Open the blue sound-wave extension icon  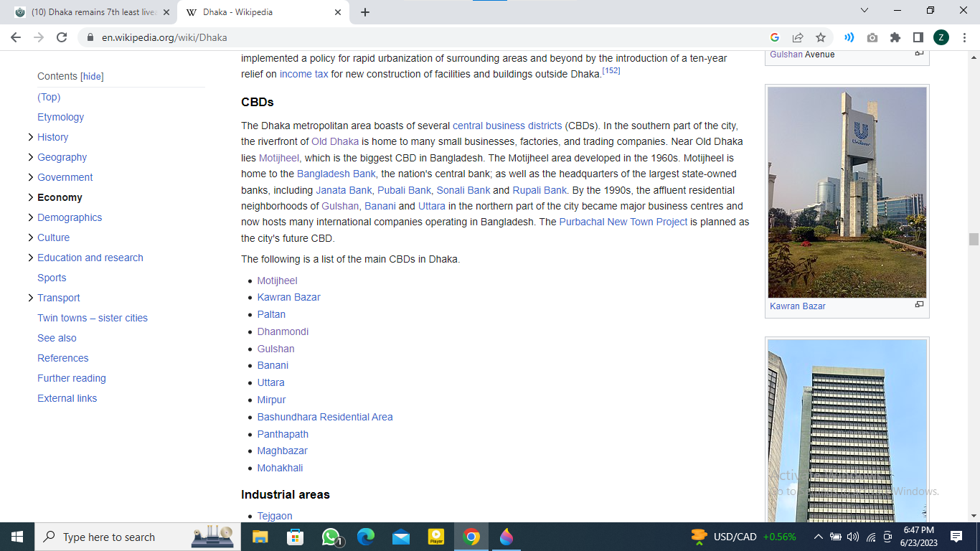pos(849,37)
